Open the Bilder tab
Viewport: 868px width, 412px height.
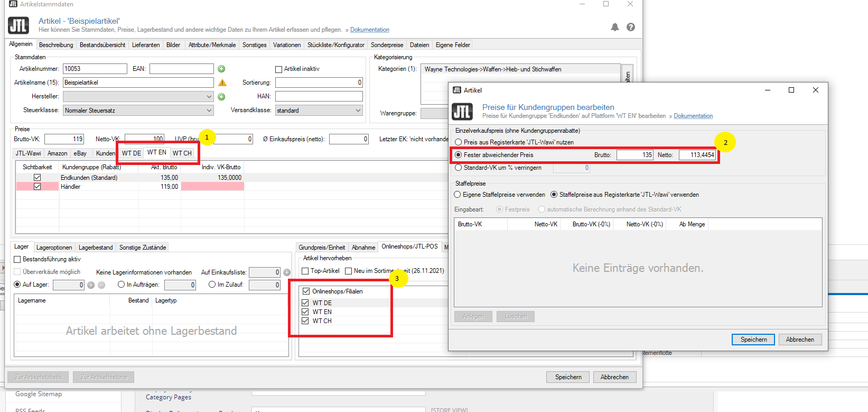tap(173, 45)
